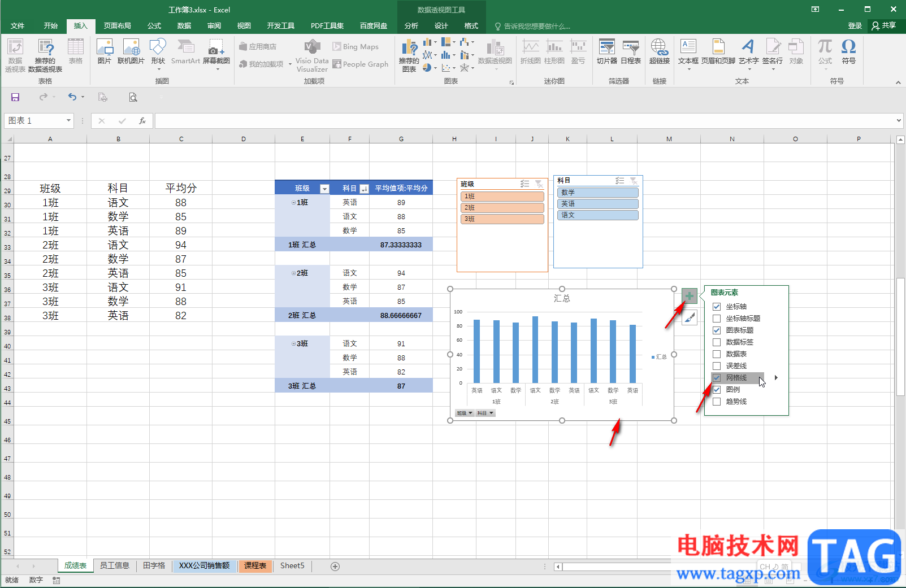Switch to 员工信息 sheet tab
This screenshot has height=588, width=906.
(115, 566)
